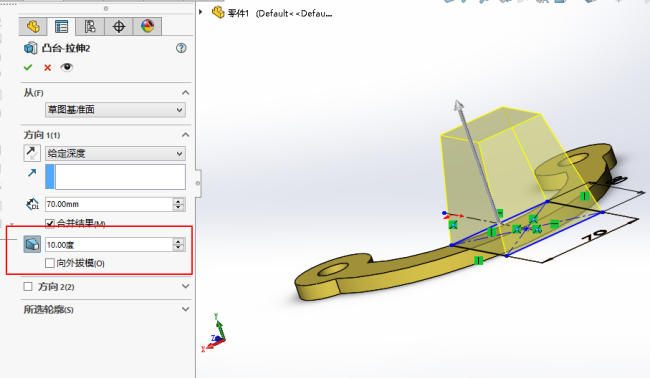Enable the 向外拔模(O) checkbox
650x378 pixels.
pyautogui.click(x=50, y=263)
